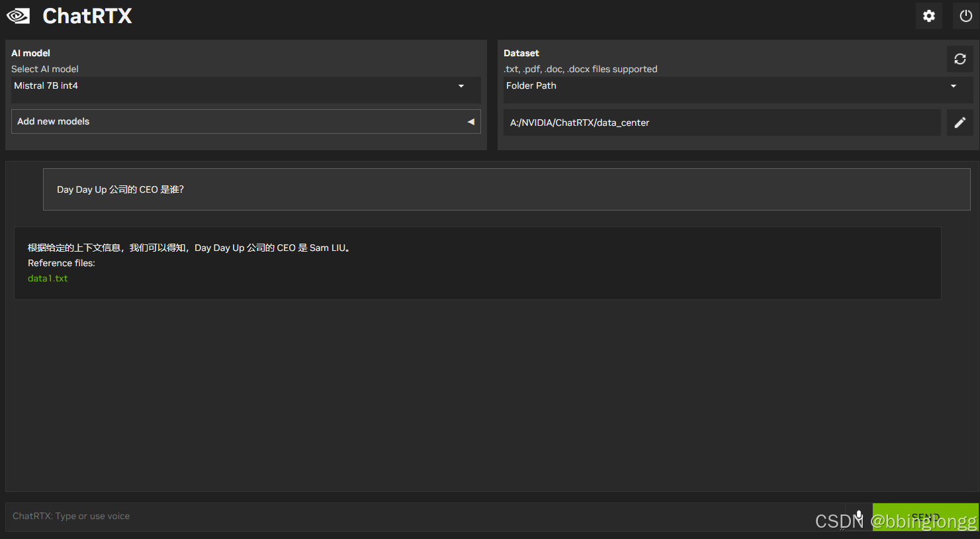Click the green SEND button
Image resolution: width=980 pixels, height=539 pixels.
point(925,517)
